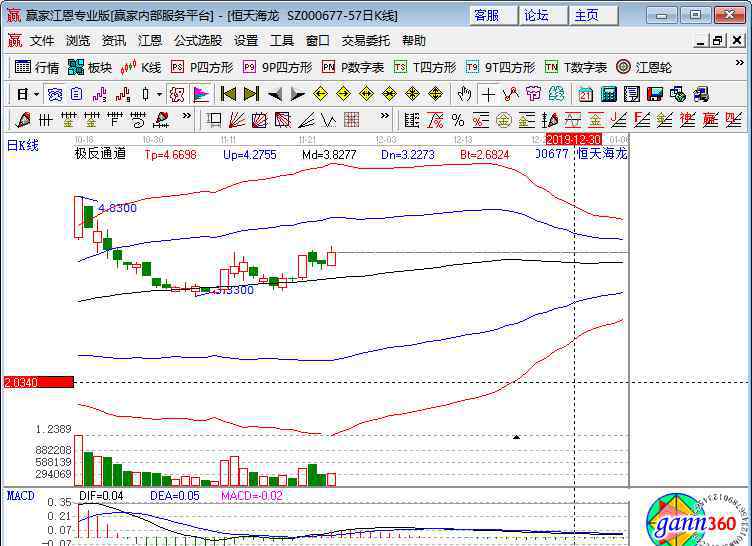Select the zigzag wave line drawing tool
Viewport: 752px width, 546px height.
point(329,120)
